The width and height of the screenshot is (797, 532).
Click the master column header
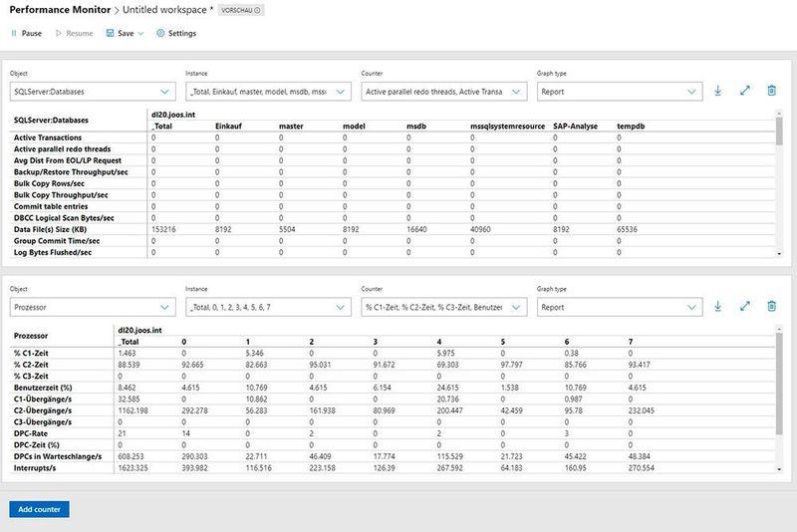tap(291, 126)
